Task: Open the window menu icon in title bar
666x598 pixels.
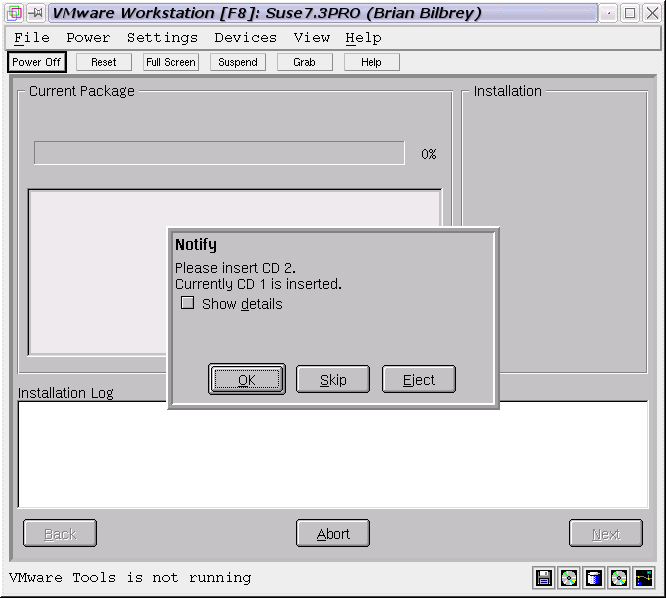Action: point(14,13)
